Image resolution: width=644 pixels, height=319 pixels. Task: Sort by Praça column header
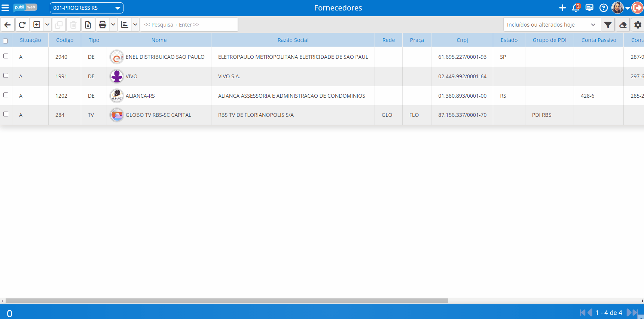click(x=417, y=40)
